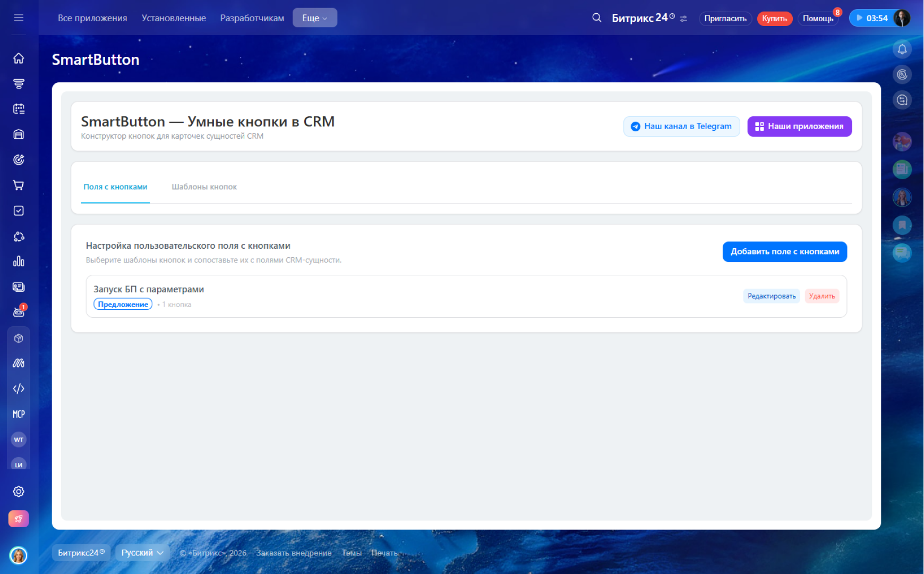Open the Темы footer link
The width and height of the screenshot is (924, 574).
(x=352, y=553)
